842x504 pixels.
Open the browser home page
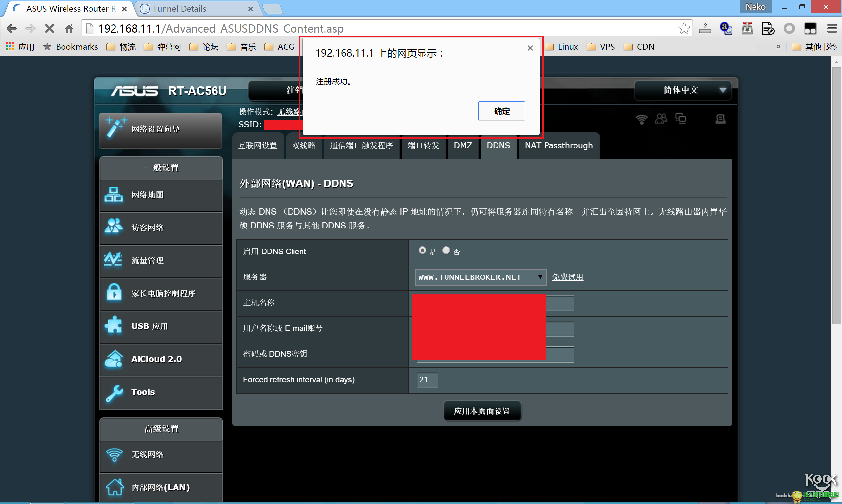click(x=69, y=29)
